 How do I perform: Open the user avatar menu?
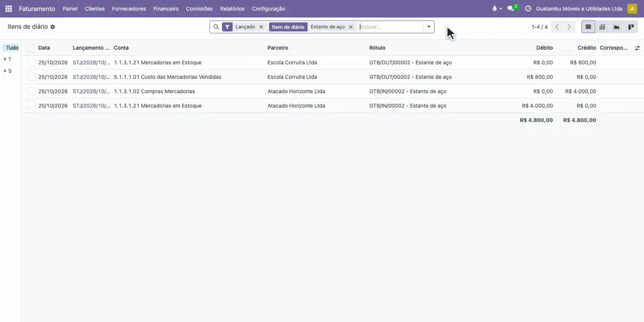click(632, 9)
